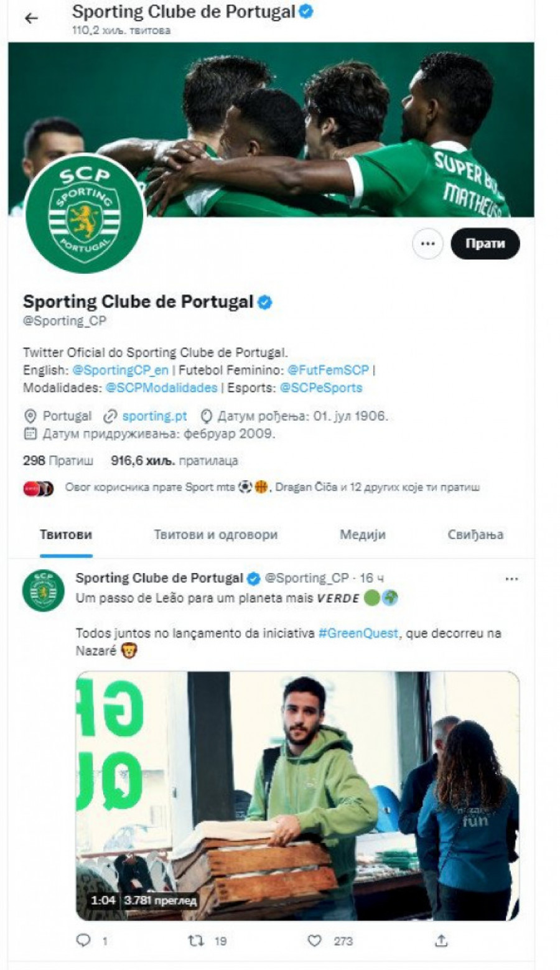Click the retweet arrows icon
Image resolution: width=560 pixels, height=970 pixels.
(x=196, y=940)
